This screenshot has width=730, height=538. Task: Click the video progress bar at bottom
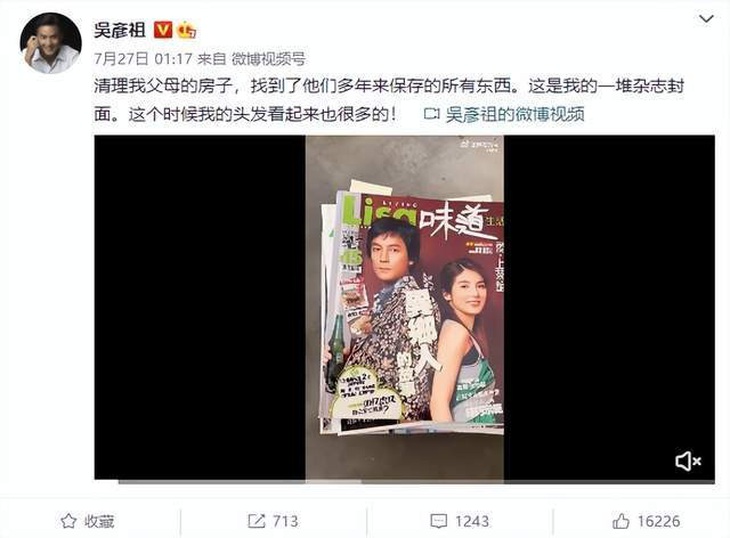(x=417, y=482)
